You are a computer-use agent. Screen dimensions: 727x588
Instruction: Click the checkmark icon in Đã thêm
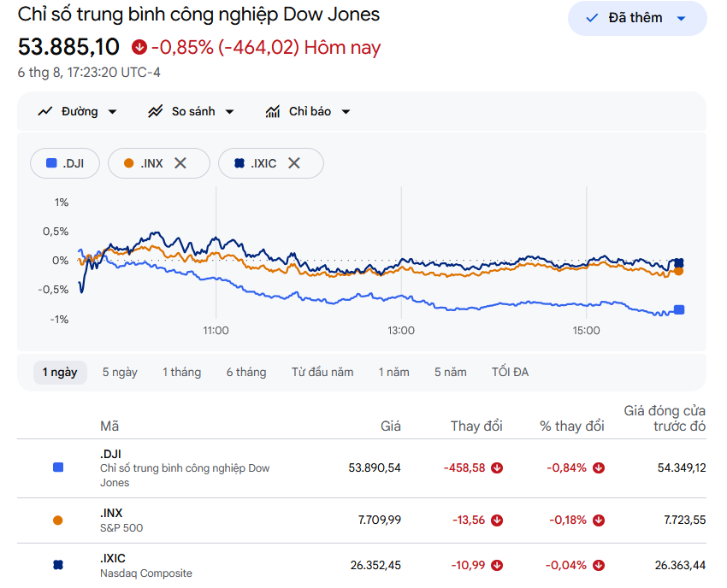point(592,18)
